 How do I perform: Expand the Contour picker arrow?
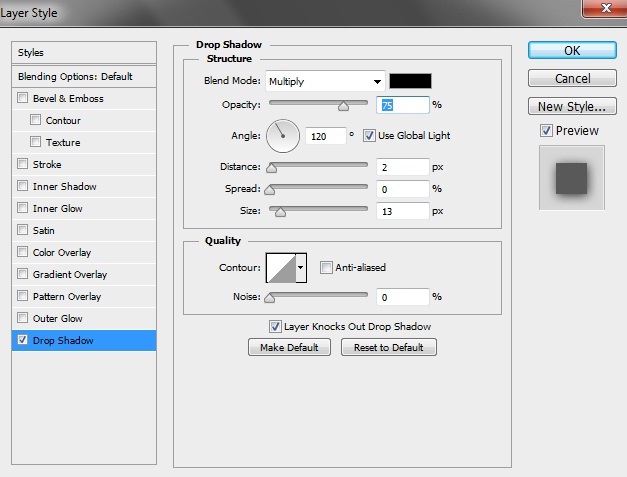tap(301, 268)
